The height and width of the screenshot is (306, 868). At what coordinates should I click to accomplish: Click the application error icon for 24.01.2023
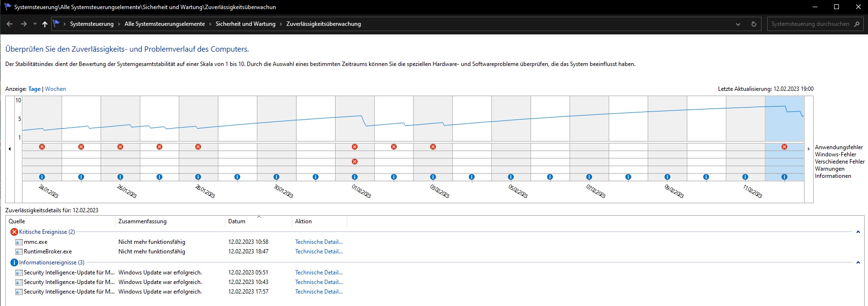(42, 147)
